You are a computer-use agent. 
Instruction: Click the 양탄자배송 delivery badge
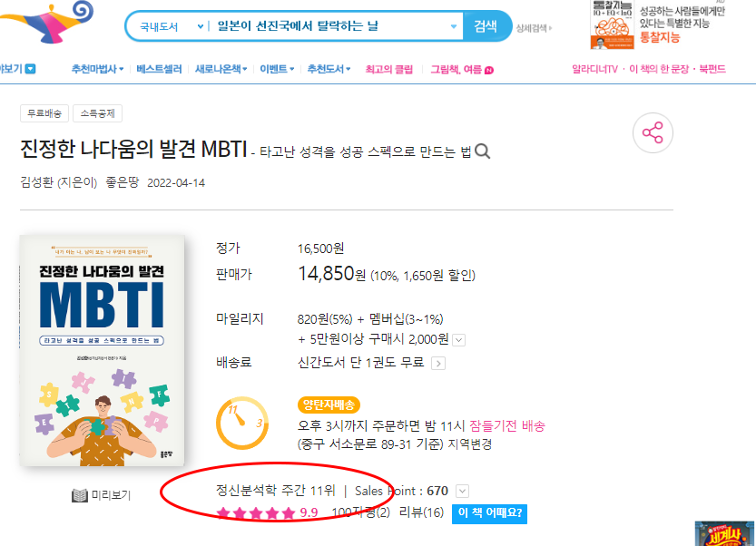(x=329, y=405)
